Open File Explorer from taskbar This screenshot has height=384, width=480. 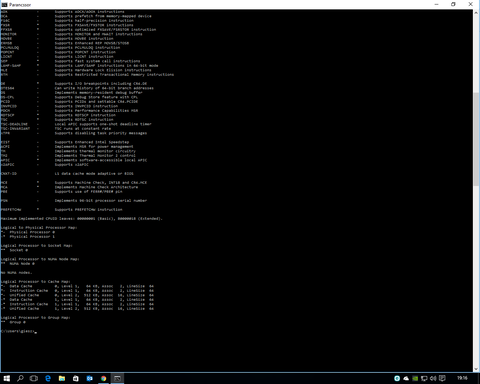(x=62, y=378)
